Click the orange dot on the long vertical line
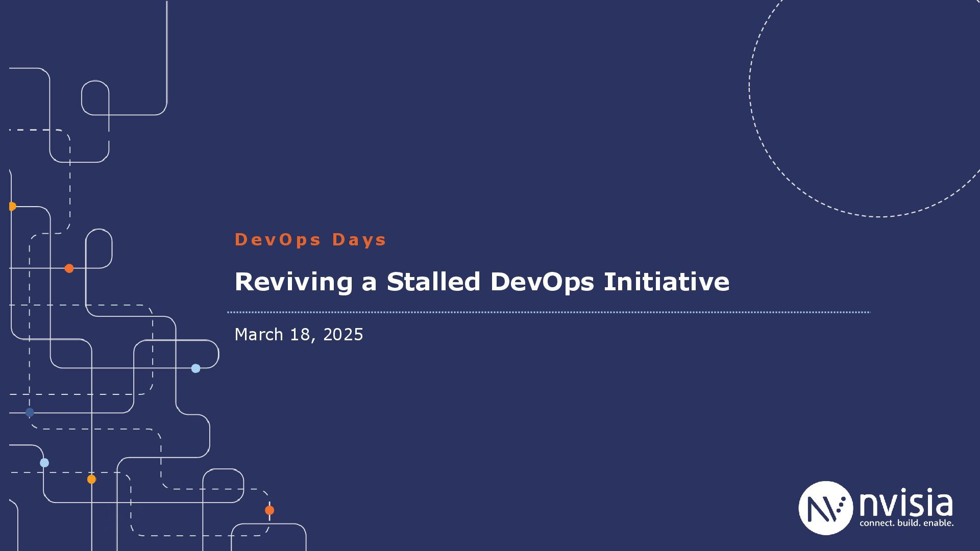The height and width of the screenshot is (551, 980). pyautogui.click(x=91, y=479)
